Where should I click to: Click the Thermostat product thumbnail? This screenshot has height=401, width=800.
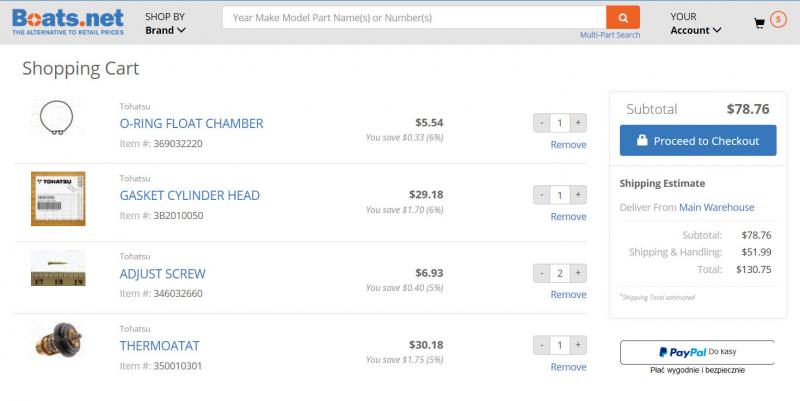click(x=58, y=345)
